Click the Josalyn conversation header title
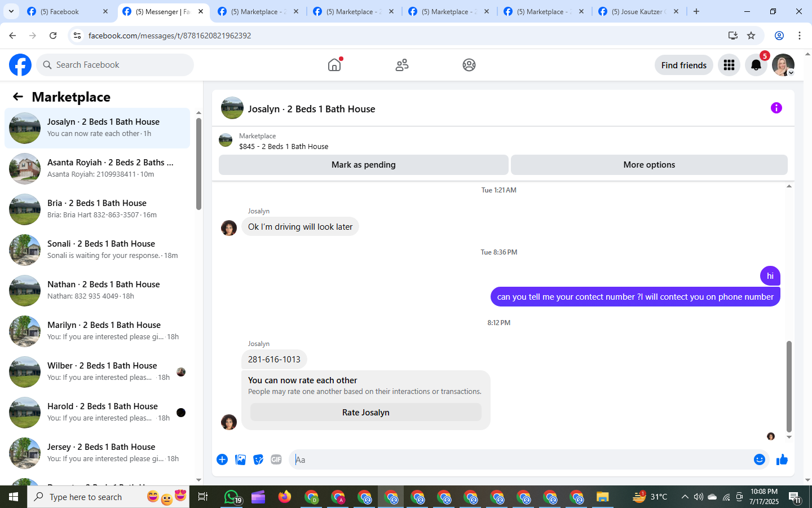812x508 pixels. click(x=311, y=109)
